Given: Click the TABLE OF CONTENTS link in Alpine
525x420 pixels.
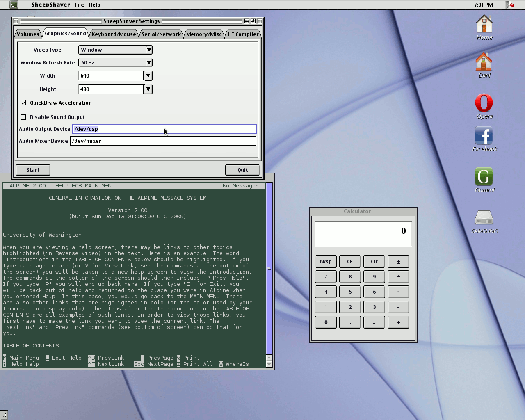Looking at the screenshot, I should coord(31,346).
